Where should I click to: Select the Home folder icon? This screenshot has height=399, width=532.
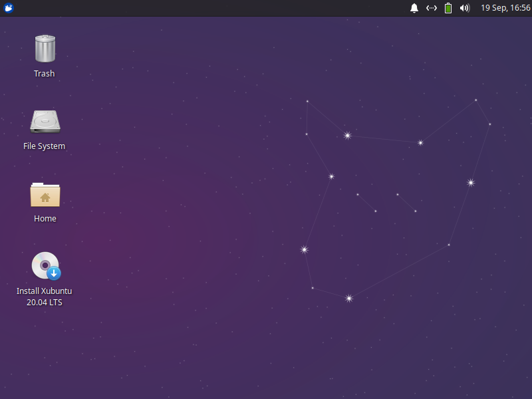point(45,194)
